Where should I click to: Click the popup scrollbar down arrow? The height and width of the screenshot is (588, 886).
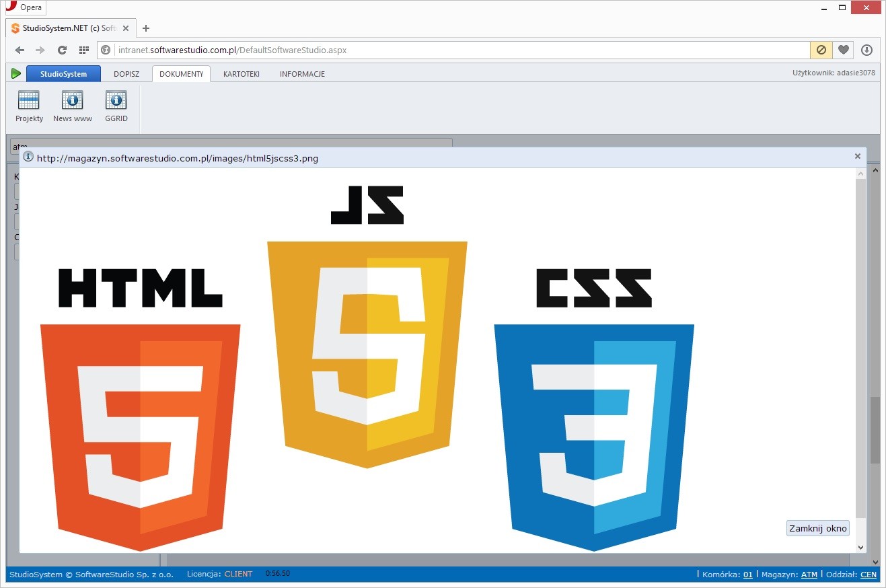860,548
